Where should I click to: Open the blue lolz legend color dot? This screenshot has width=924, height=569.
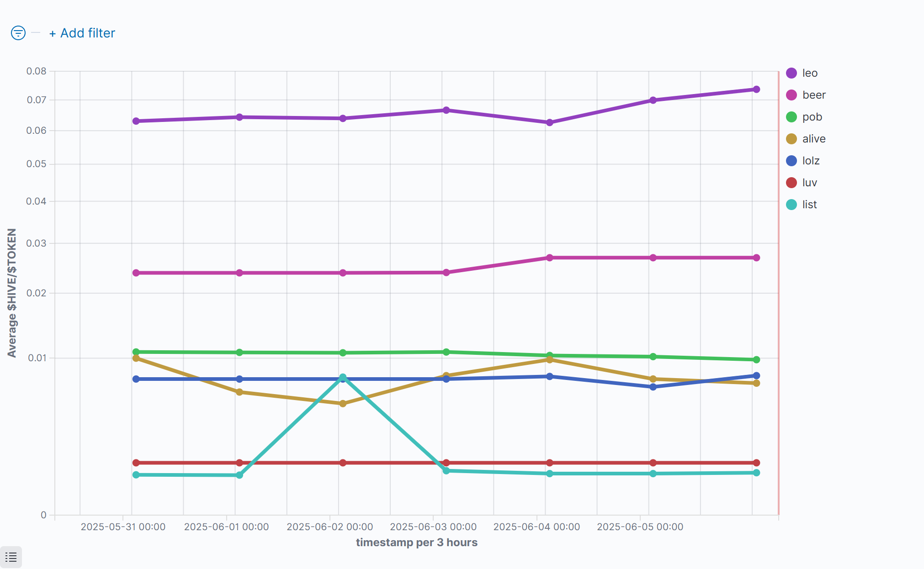tap(791, 161)
